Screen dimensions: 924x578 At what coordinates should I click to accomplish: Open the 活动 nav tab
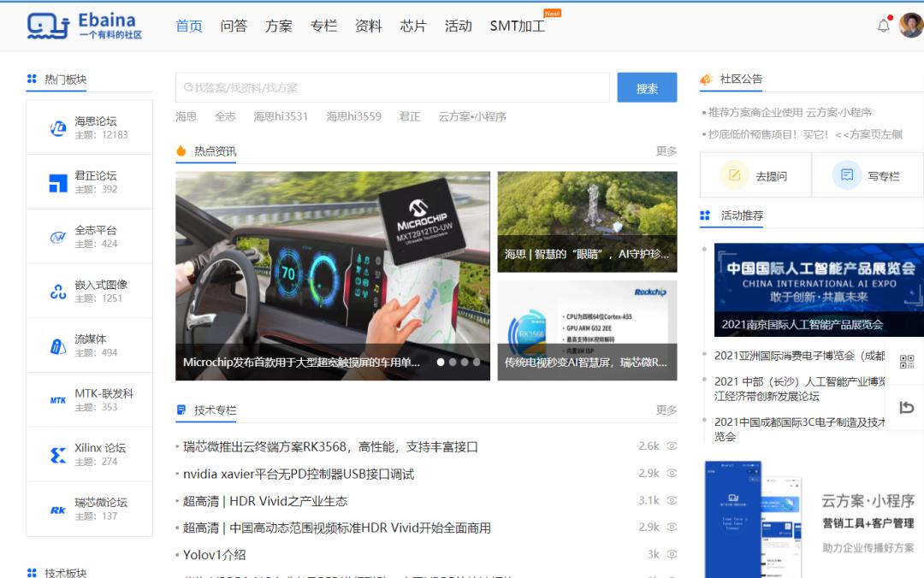[458, 26]
